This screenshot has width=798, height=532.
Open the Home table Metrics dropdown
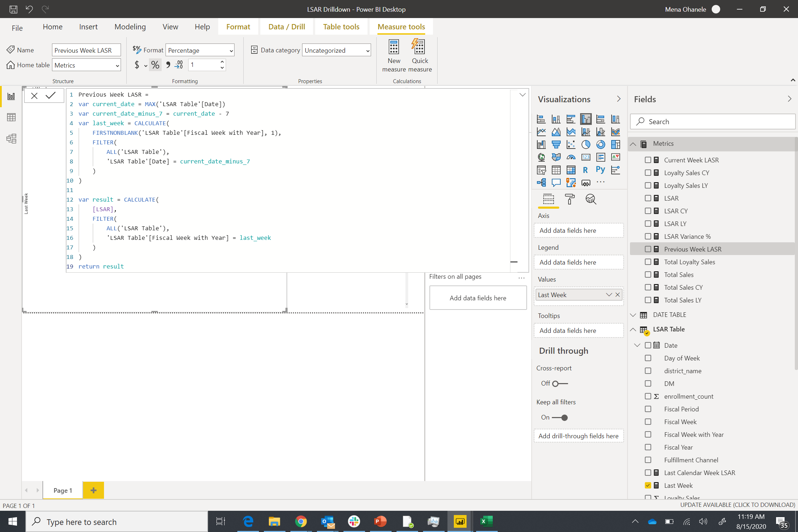pos(86,65)
